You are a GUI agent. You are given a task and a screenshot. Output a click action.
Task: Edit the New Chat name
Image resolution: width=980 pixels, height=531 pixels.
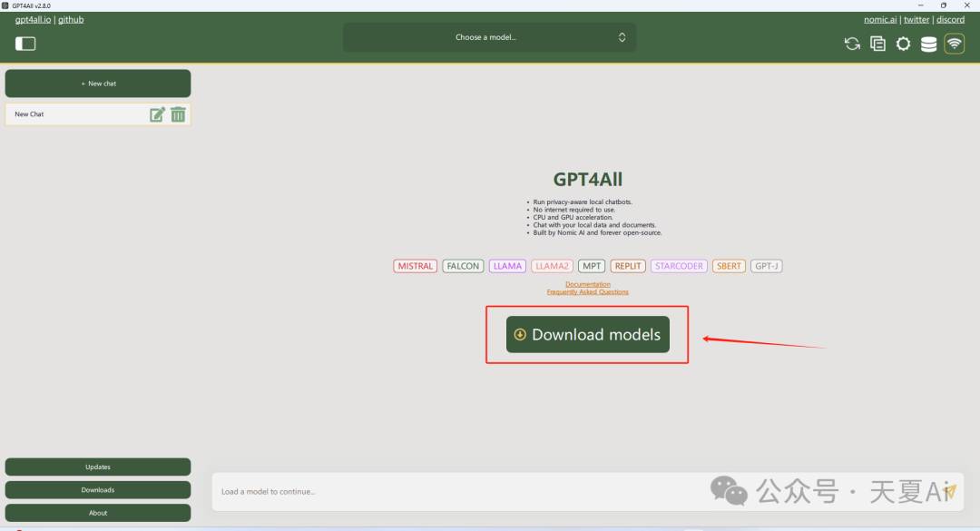[x=157, y=114]
